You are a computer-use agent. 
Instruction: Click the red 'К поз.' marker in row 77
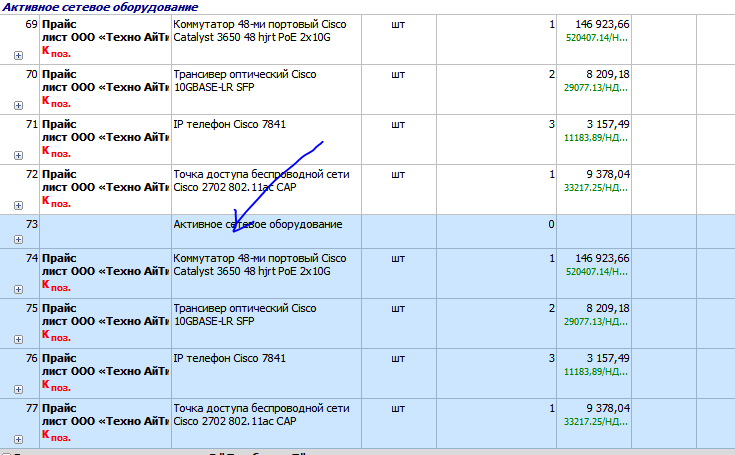(56, 436)
